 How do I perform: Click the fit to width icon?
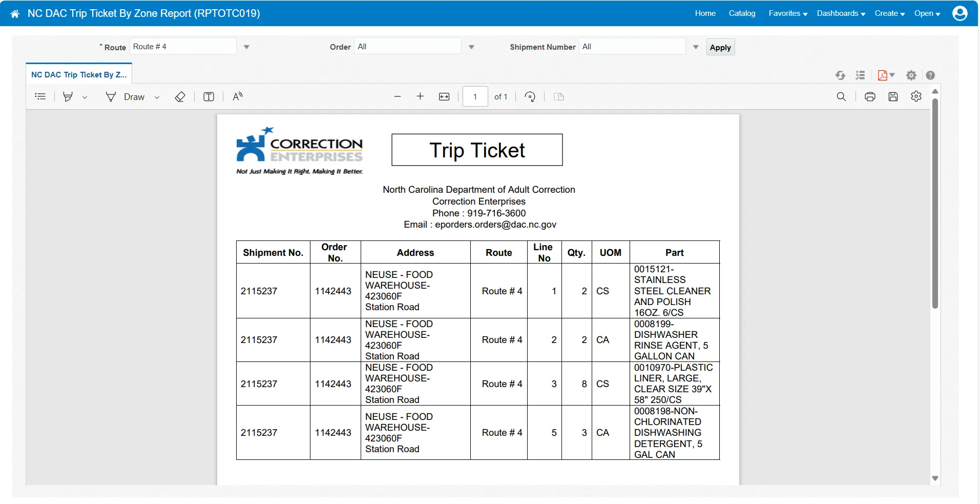coord(444,97)
